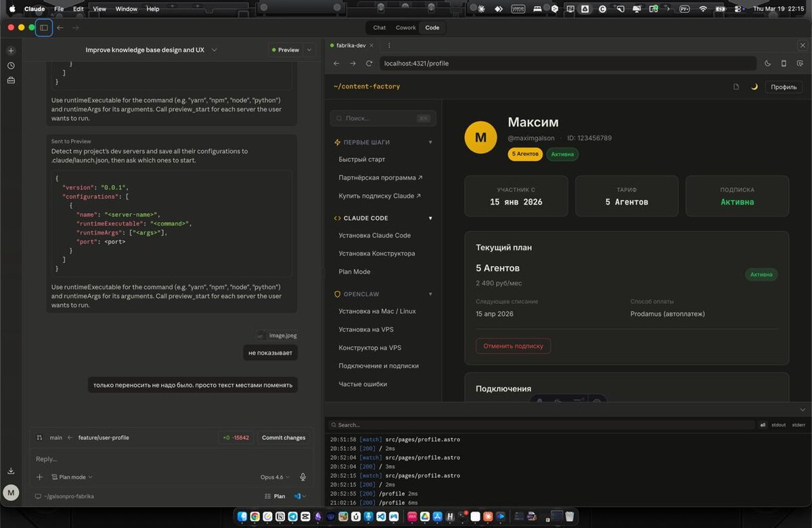Start new session with plus icon

tap(11, 51)
